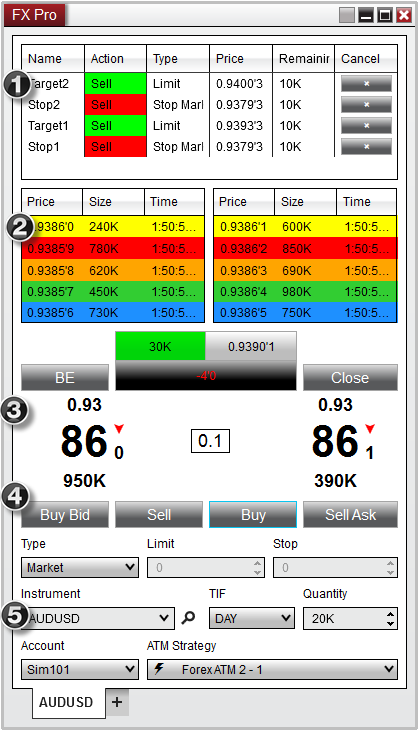Click the Buy button
Image resolution: width=419 pixels, height=731 pixels.
(x=253, y=515)
